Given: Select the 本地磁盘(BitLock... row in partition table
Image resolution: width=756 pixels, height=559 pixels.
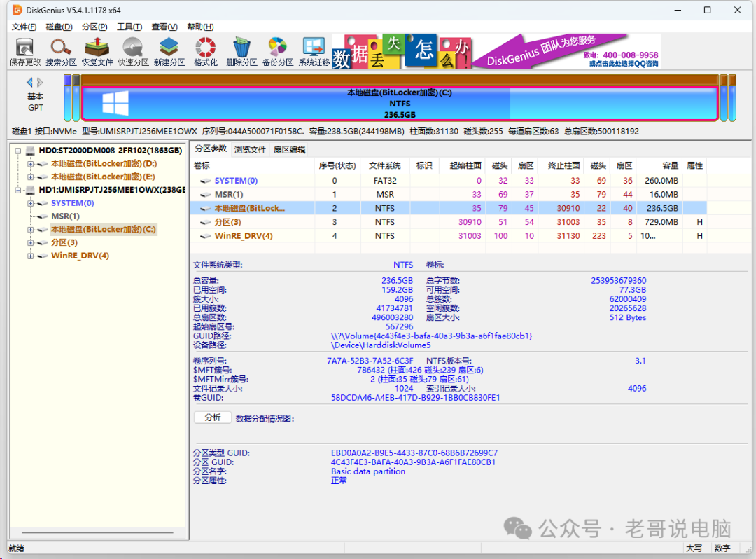Looking at the screenshot, I should [449, 208].
